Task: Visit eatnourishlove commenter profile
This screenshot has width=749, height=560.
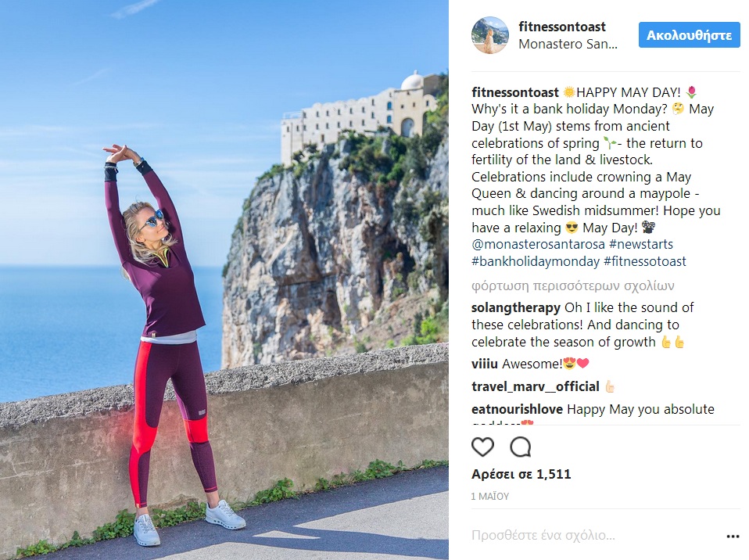Action: pyautogui.click(x=517, y=410)
